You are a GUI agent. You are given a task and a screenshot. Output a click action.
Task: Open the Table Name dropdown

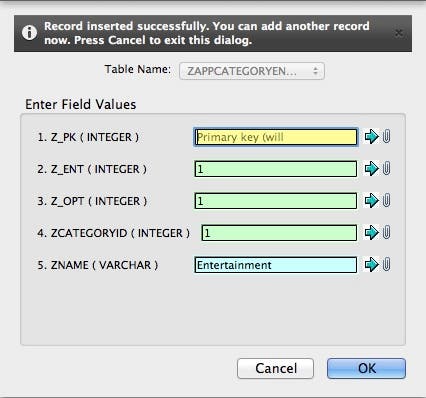click(252, 71)
